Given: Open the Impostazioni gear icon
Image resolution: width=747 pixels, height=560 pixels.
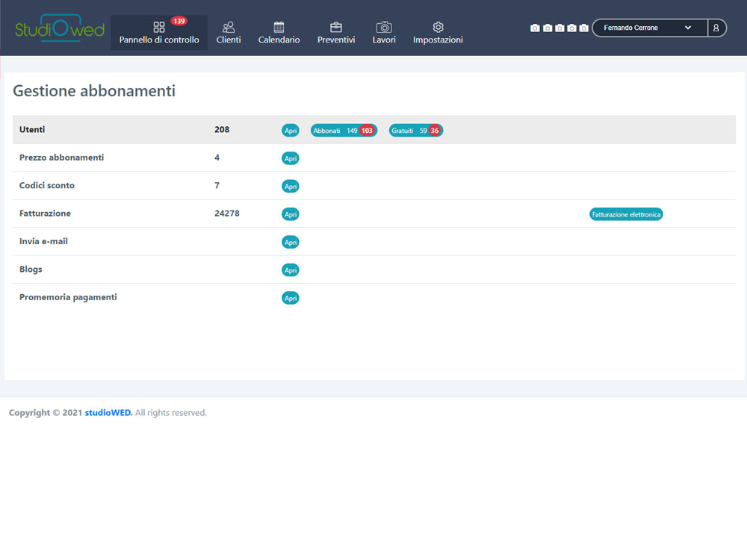Looking at the screenshot, I should tap(438, 27).
